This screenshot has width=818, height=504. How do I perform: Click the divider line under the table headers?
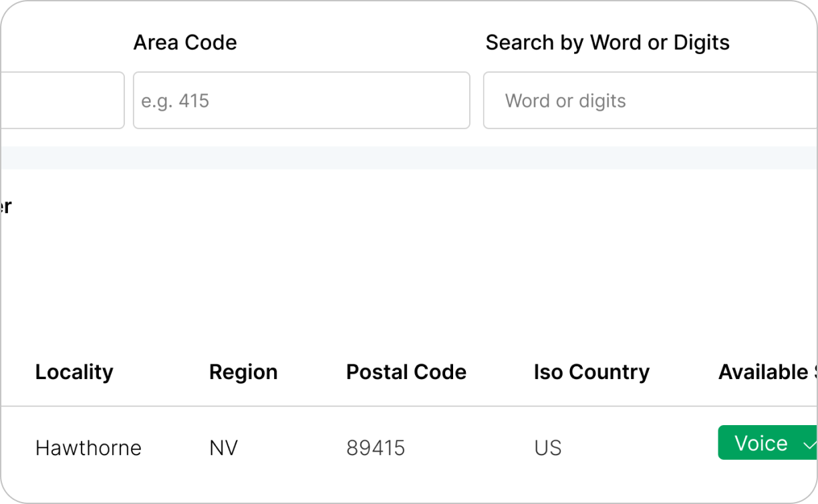(409, 406)
